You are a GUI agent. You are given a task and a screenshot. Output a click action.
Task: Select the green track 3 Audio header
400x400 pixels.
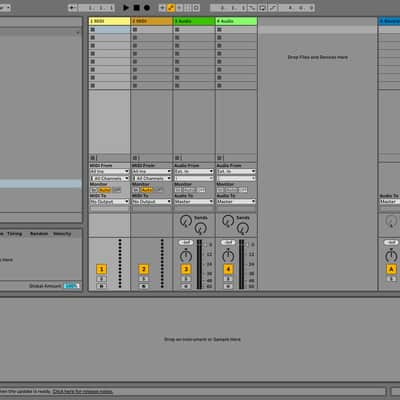click(x=194, y=21)
